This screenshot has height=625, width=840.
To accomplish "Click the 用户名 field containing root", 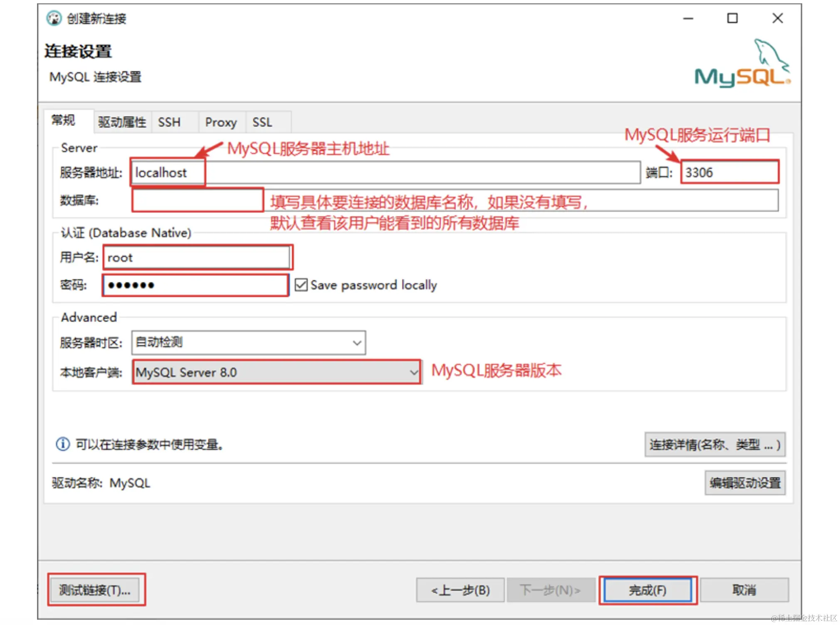I will tap(197, 257).
